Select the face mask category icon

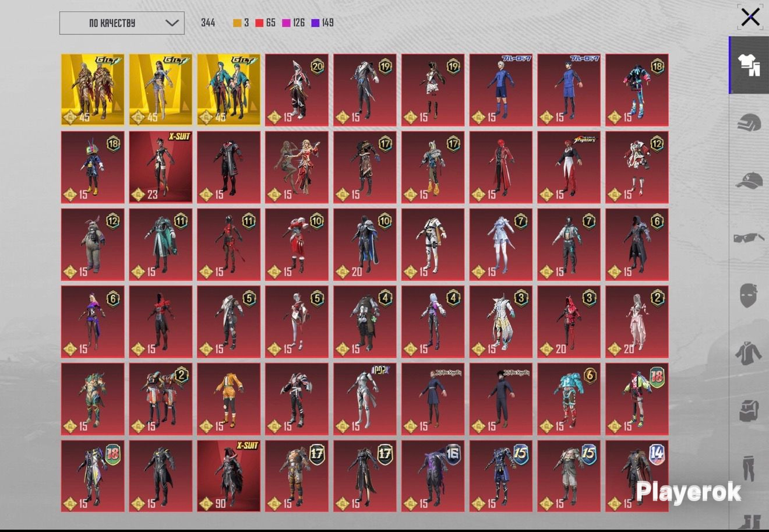click(x=749, y=295)
